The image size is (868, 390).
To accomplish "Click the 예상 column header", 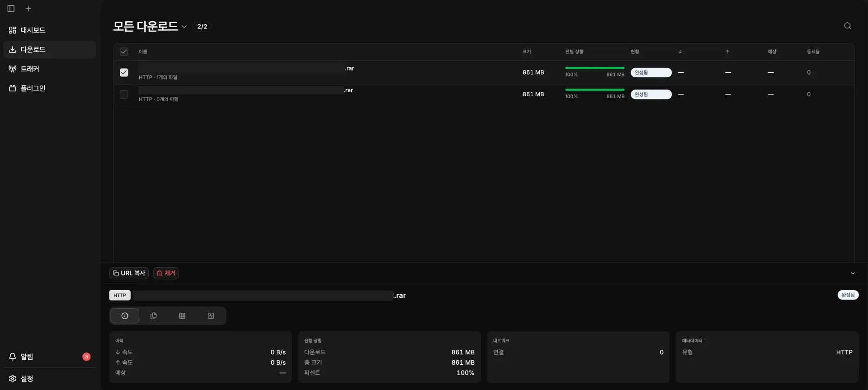I will tap(772, 52).
